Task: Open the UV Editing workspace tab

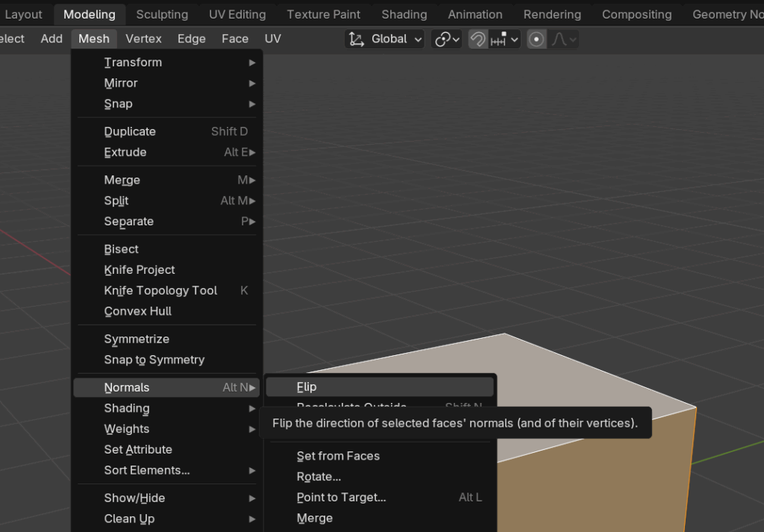Action: 237,14
